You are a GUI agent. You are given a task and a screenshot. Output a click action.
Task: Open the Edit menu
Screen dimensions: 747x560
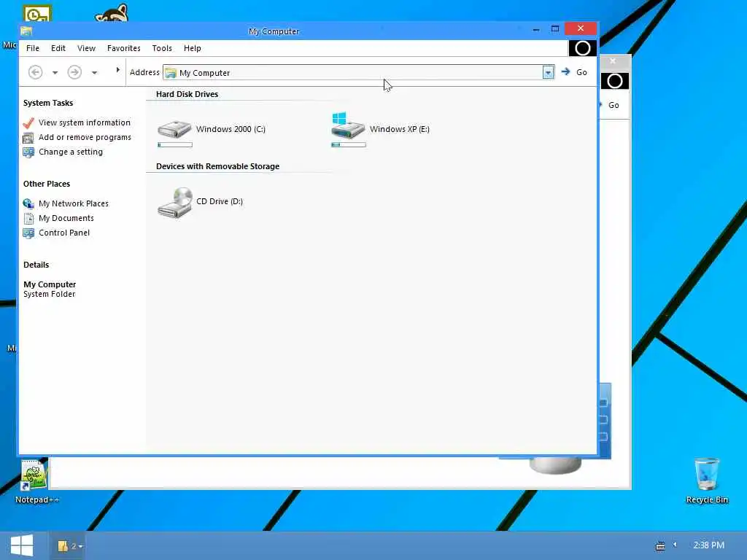pos(58,48)
